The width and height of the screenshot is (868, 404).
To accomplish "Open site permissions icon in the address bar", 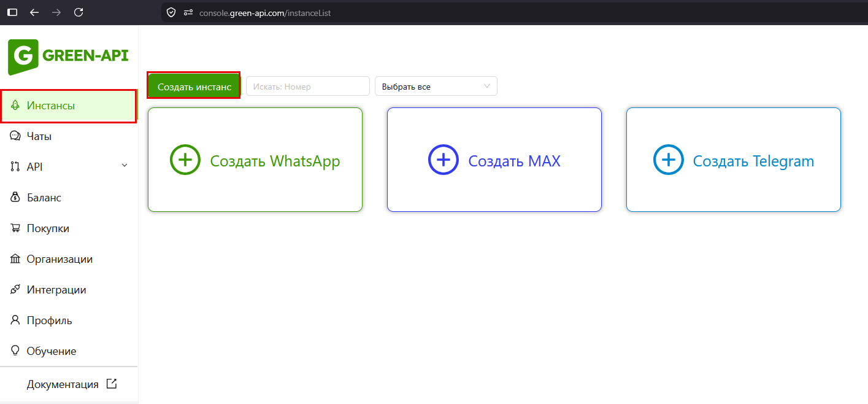I will [188, 12].
